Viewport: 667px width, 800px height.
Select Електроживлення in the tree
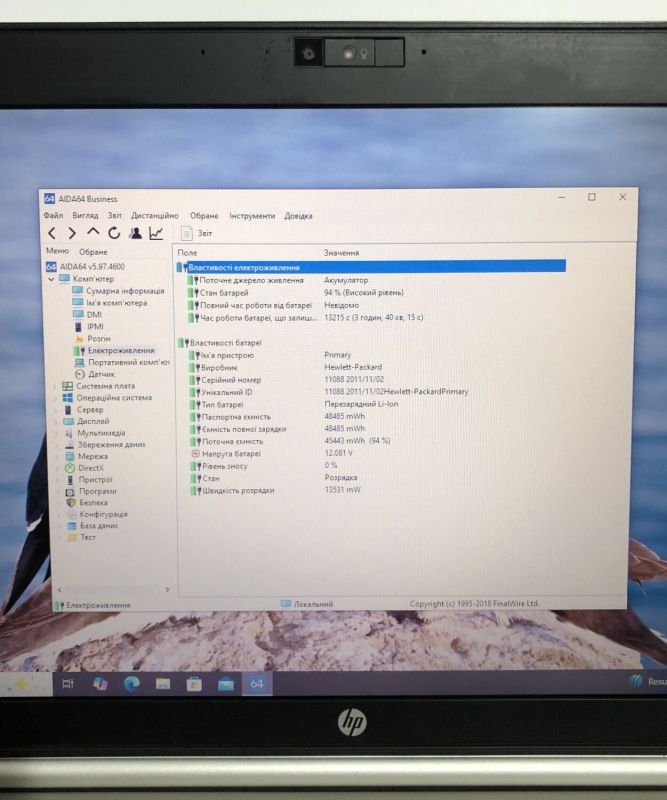click(x=114, y=351)
